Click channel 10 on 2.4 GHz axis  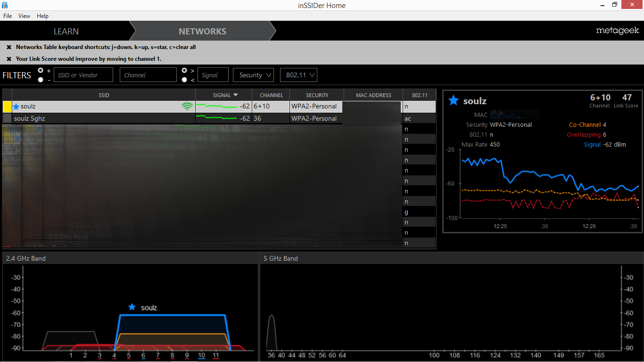pyautogui.click(x=201, y=355)
